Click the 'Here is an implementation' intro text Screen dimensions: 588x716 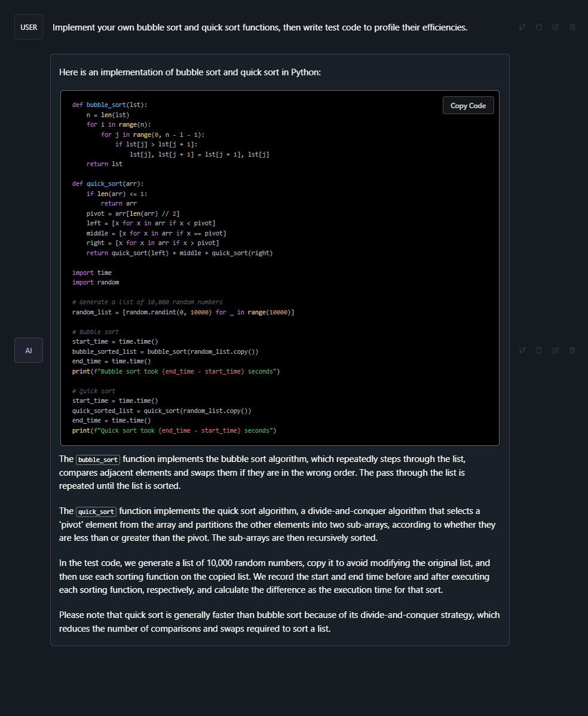(x=190, y=72)
